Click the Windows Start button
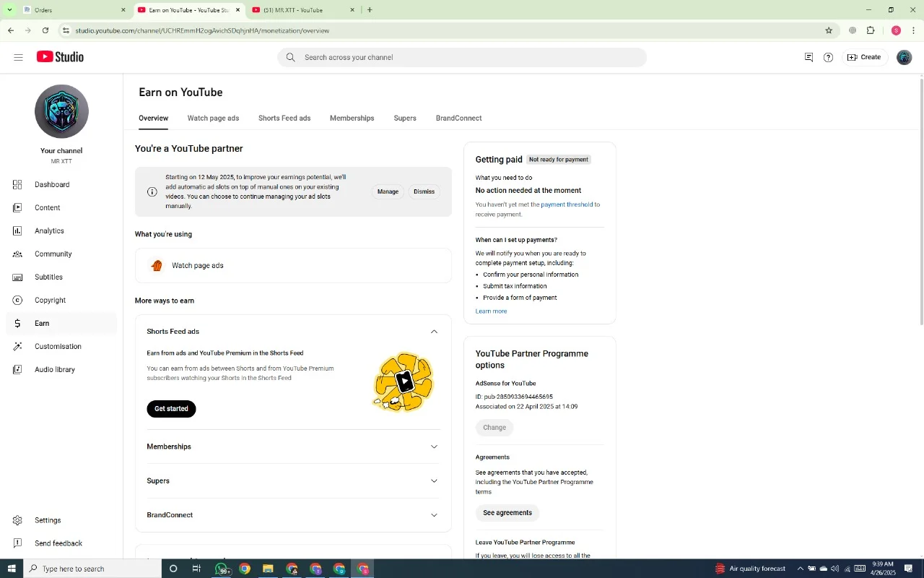924x578 pixels. tap(11, 569)
